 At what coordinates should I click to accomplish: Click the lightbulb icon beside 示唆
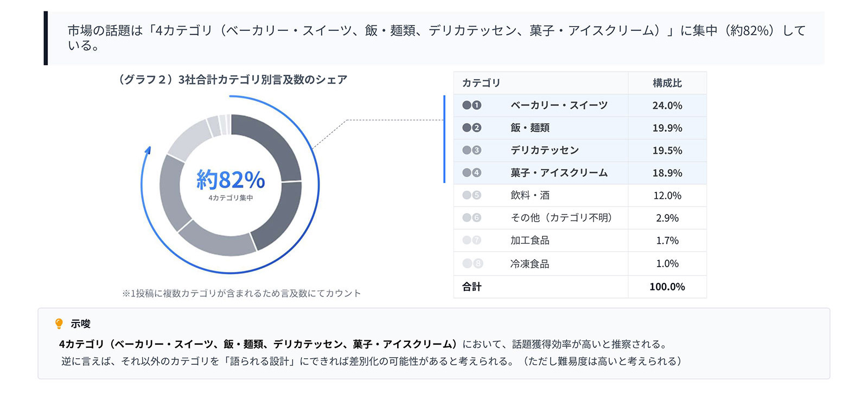[59, 324]
